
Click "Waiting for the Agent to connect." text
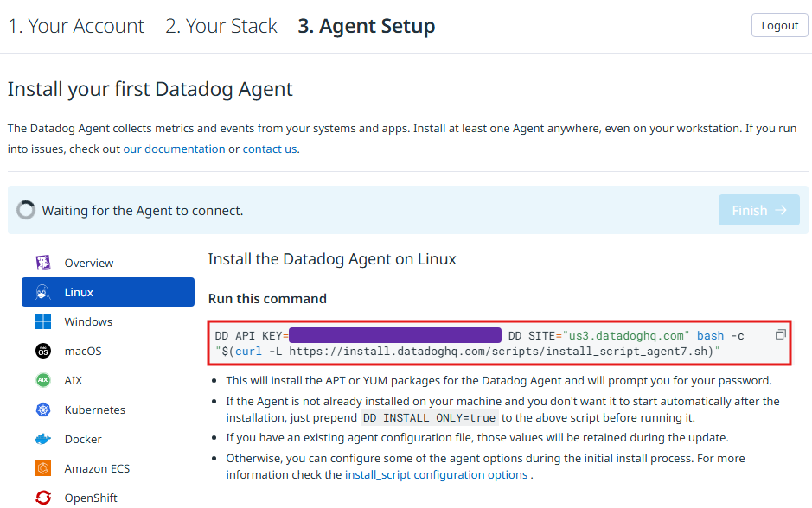click(x=143, y=211)
